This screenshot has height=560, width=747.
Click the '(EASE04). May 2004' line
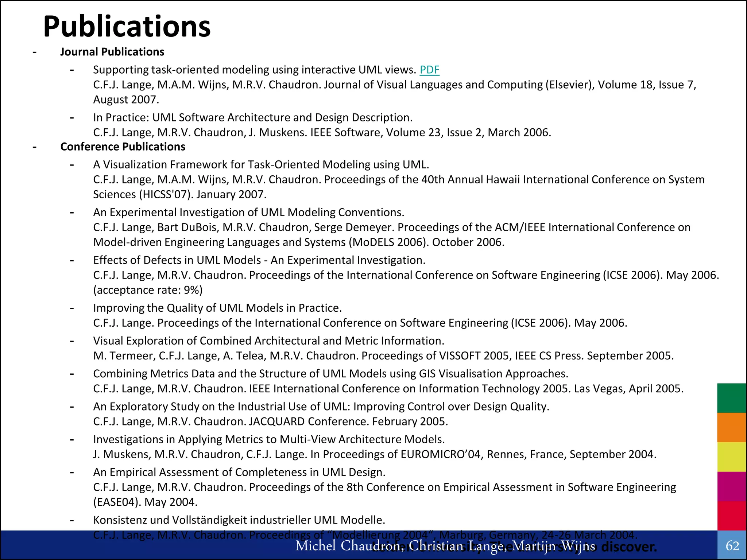point(145,502)
